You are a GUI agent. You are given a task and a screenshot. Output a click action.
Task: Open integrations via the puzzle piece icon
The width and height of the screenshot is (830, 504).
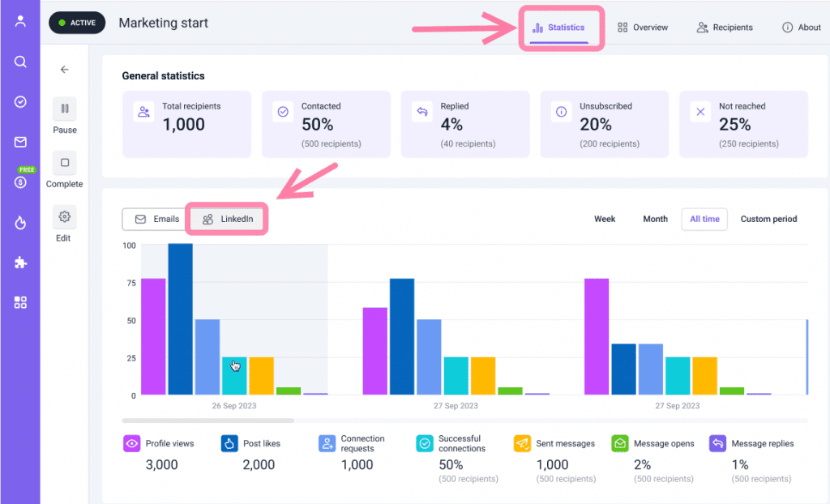pos(19,263)
